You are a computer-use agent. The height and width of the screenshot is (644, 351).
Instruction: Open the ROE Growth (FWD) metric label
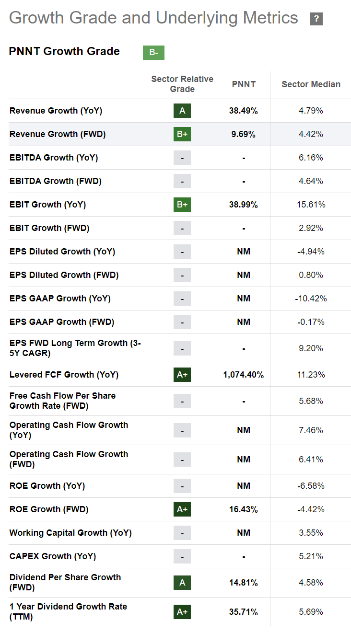[x=49, y=509]
